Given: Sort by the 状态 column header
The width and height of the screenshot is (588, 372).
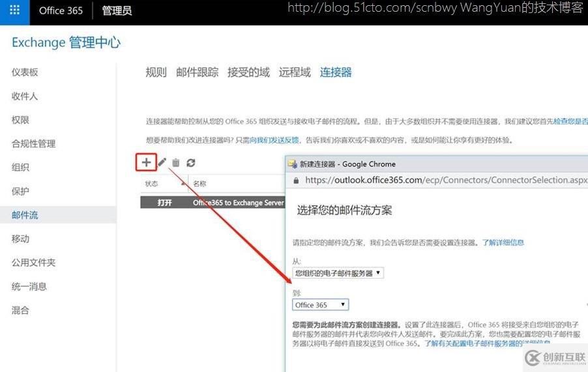Looking at the screenshot, I should (x=151, y=184).
